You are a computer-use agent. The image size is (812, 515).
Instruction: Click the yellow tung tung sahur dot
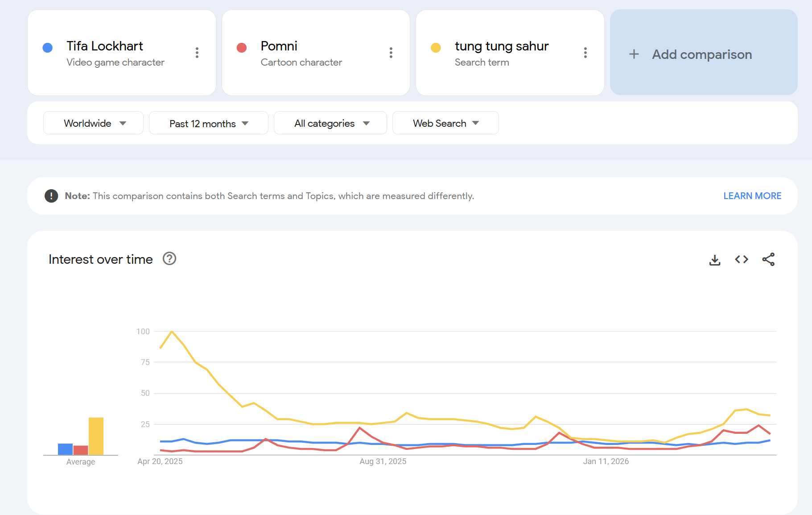click(x=436, y=48)
